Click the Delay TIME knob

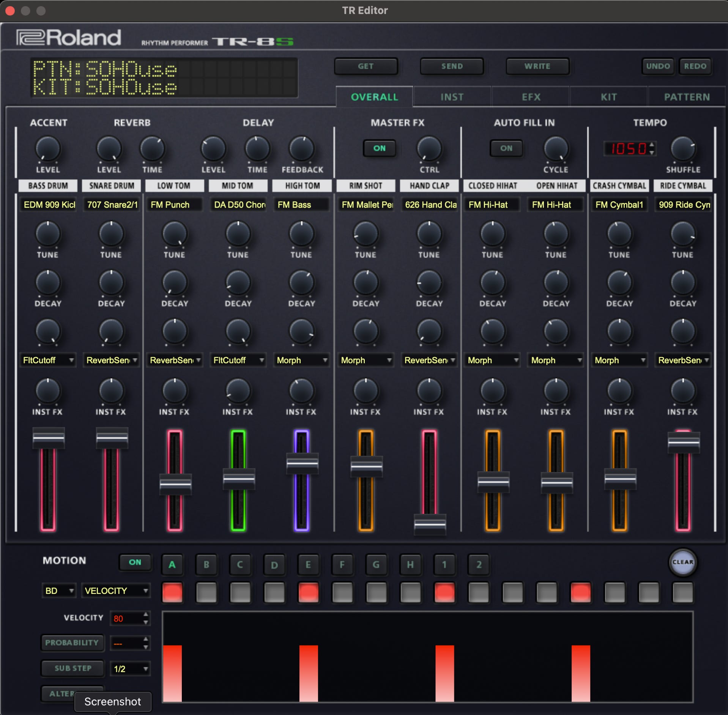(257, 148)
